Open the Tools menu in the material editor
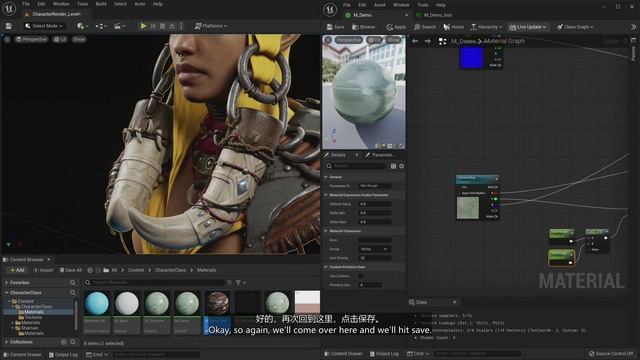Image resolution: width=640 pixels, height=360 pixels. pos(422,5)
